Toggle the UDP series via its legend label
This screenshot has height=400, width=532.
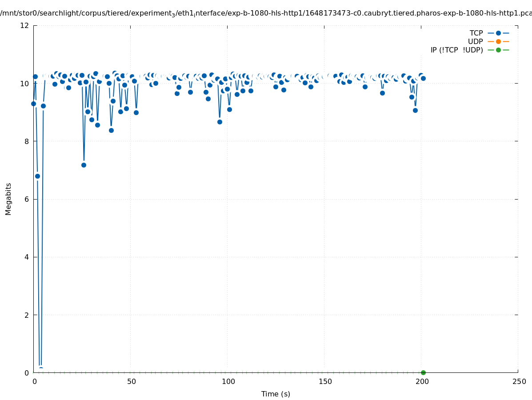tap(475, 41)
